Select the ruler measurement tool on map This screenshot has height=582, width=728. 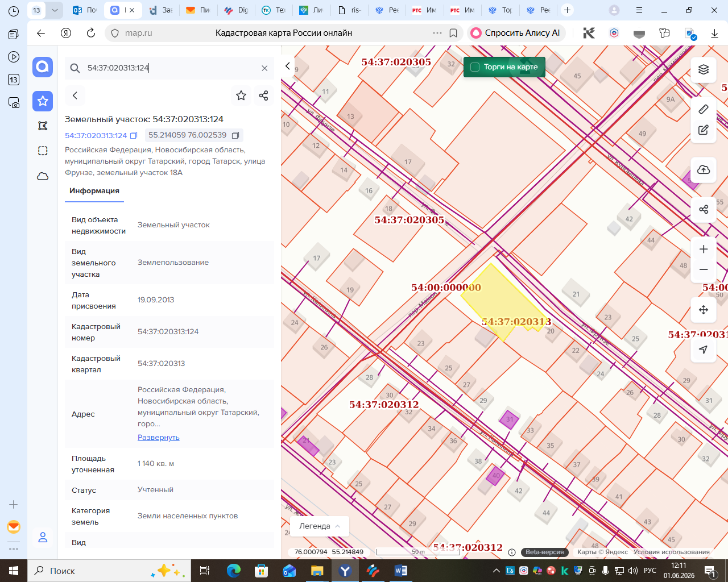pyautogui.click(x=704, y=109)
